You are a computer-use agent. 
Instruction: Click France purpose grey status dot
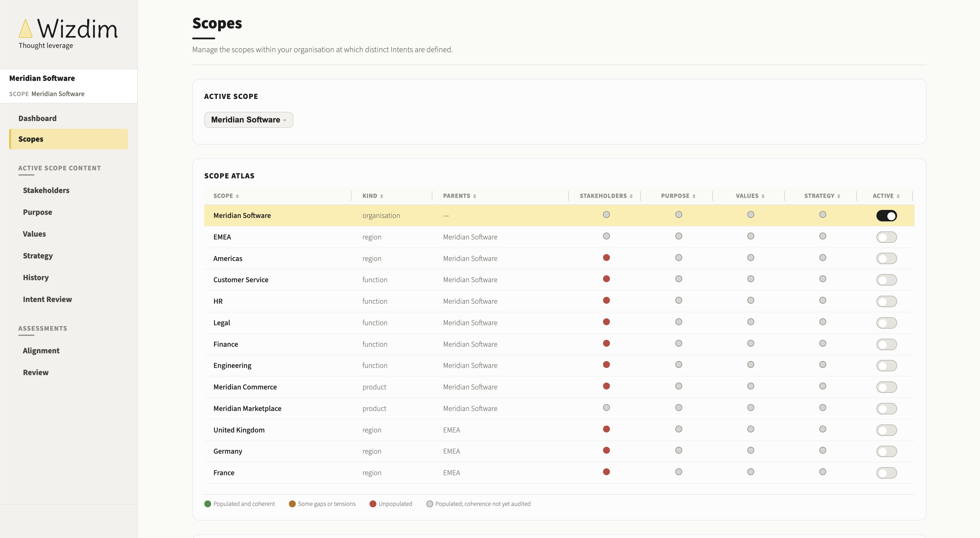click(678, 472)
